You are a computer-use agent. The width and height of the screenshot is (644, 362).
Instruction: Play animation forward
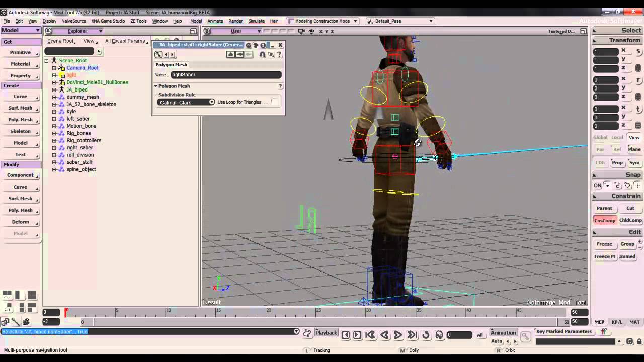[398, 335]
